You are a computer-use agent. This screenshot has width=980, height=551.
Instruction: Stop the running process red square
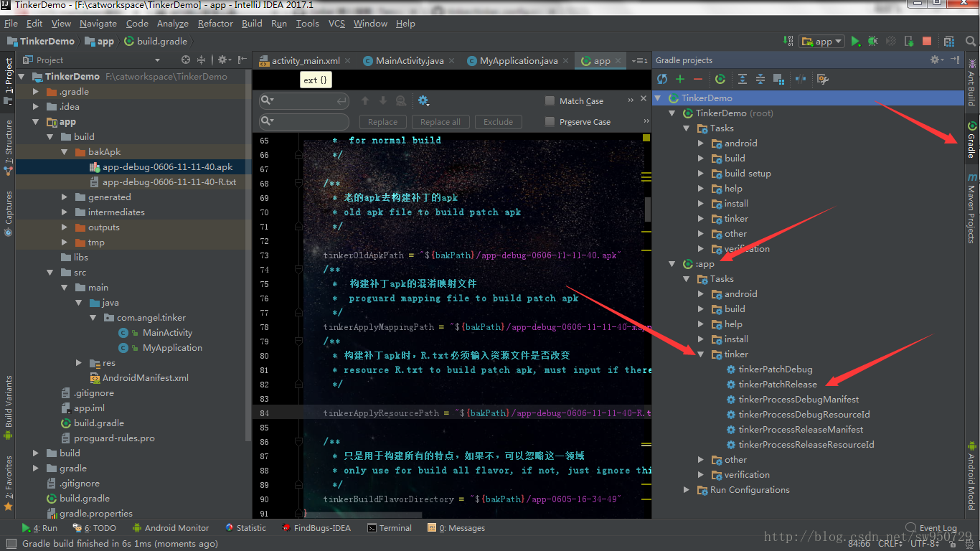point(927,42)
